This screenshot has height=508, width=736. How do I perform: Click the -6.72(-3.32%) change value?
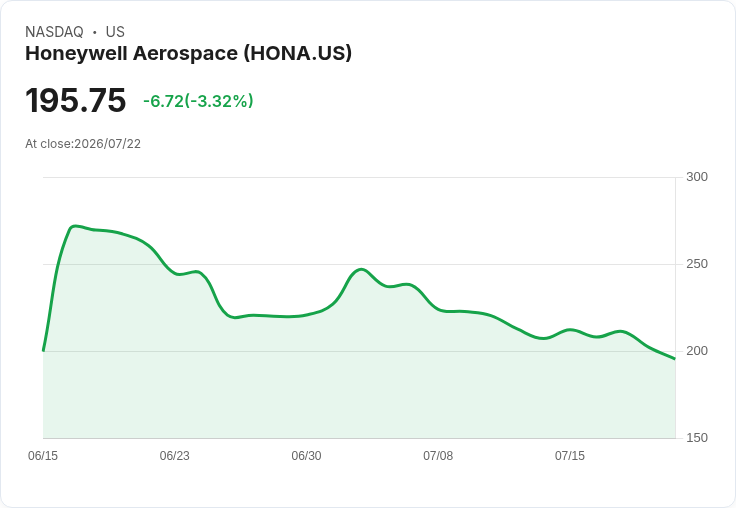tap(198, 101)
